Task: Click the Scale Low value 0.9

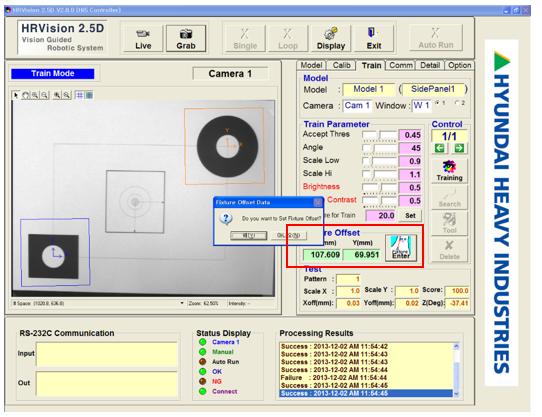Action: (410, 161)
